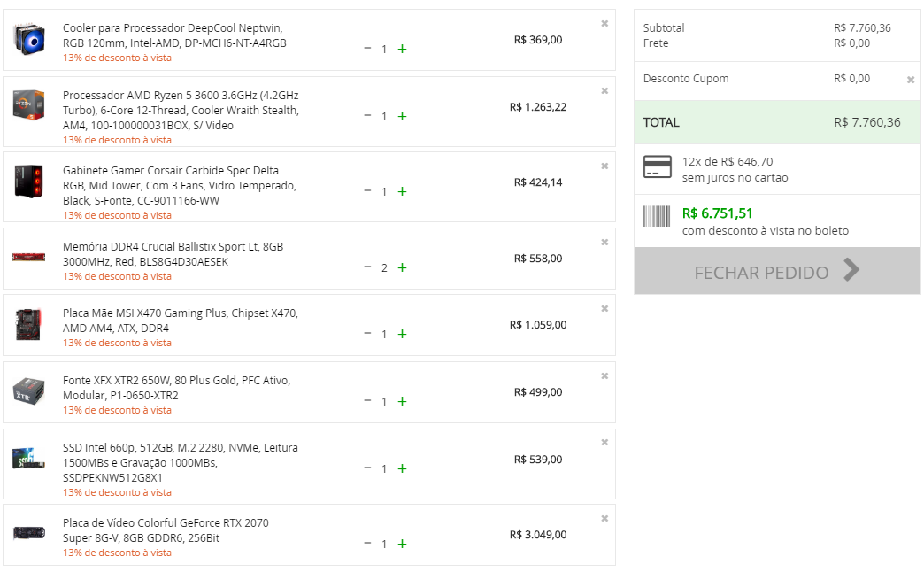Select price R$ 558,00
924x572 pixels.
point(538,259)
